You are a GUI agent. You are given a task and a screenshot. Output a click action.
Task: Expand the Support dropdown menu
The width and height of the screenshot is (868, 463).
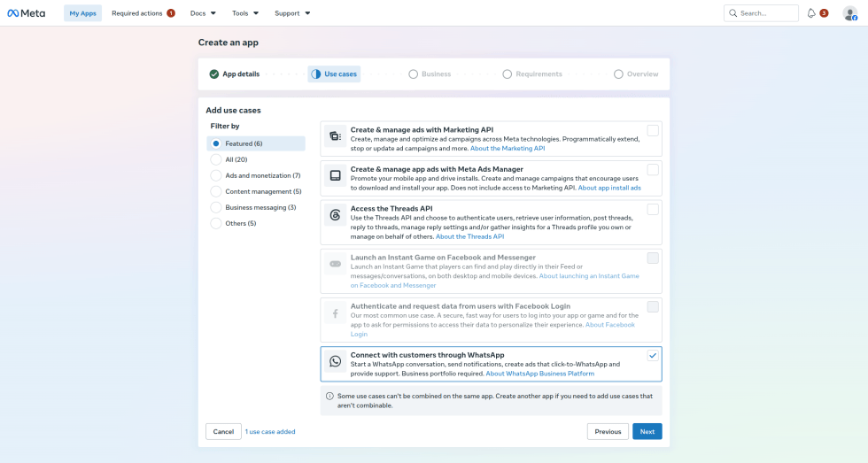[x=292, y=13]
